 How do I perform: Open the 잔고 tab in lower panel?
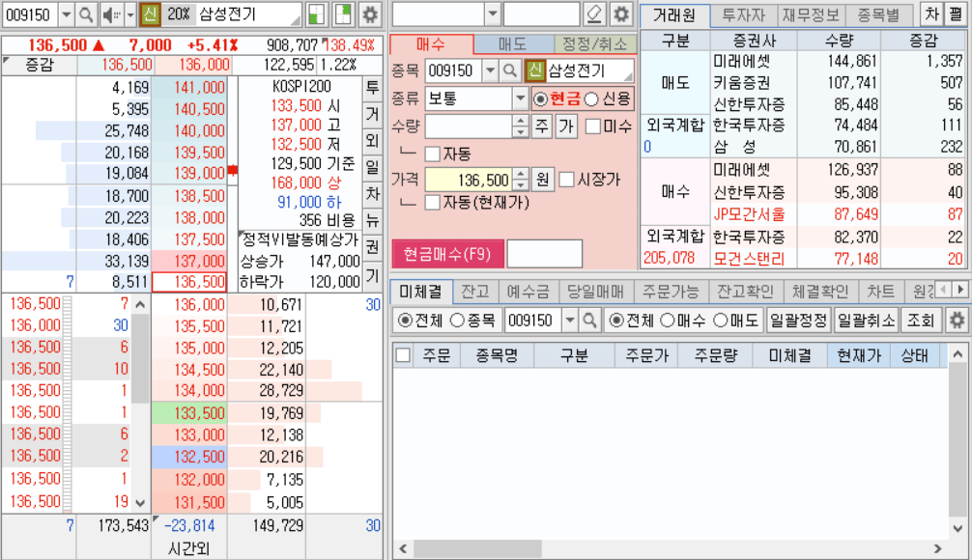475,292
